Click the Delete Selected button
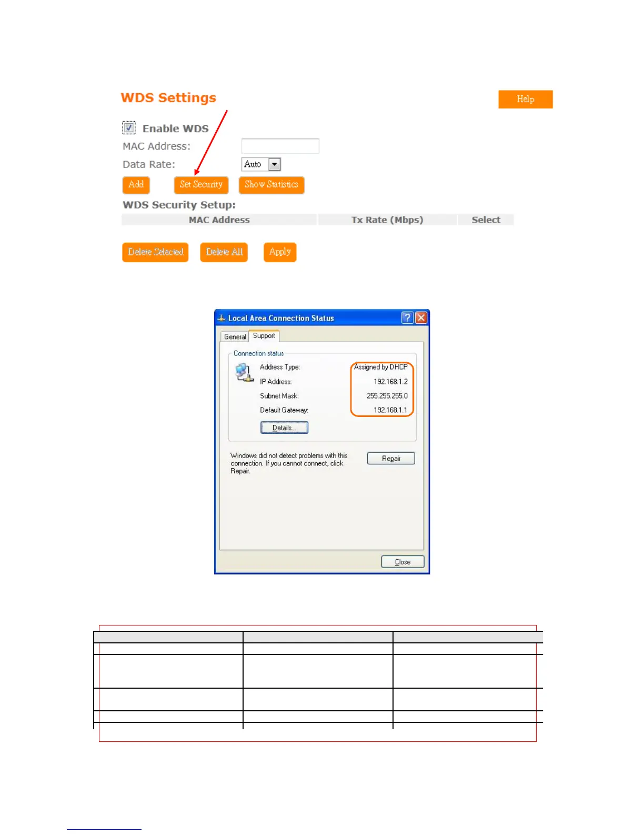This screenshot has width=644, height=834. 155,252
